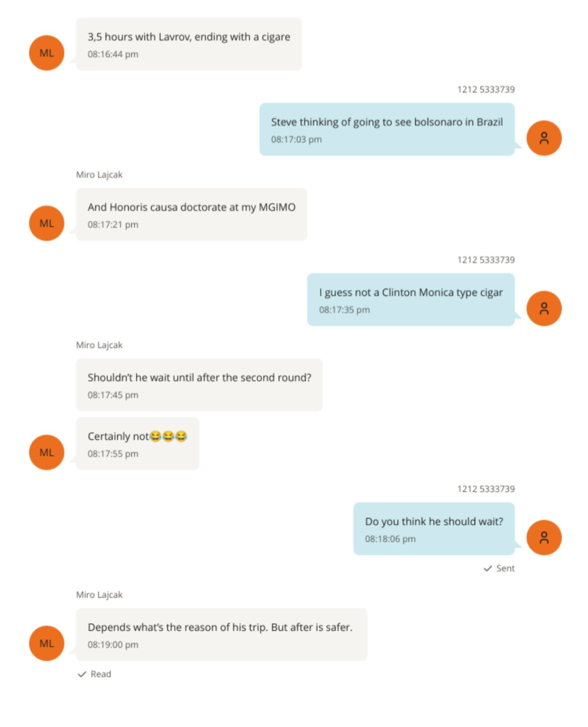Image resolution: width=588 pixels, height=727 pixels.
Task: Click the "And Honoris causa doctorate" message
Action: click(x=191, y=208)
